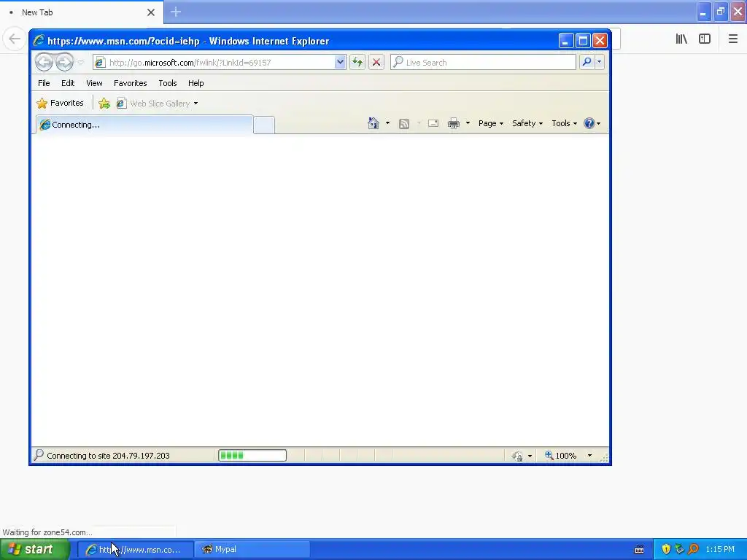747x560 pixels.
Task: Click the IE status bar progress indicator
Action: tap(252, 456)
